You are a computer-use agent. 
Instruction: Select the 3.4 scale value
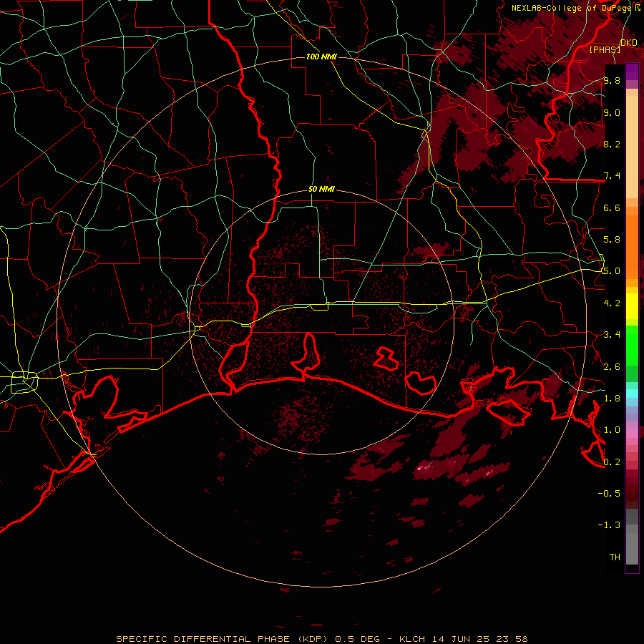tap(612, 334)
